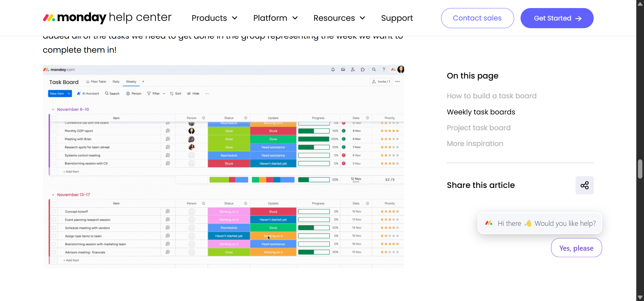644x301 pixels.
Task: Click the Invite / 1 button
Action: (x=381, y=82)
